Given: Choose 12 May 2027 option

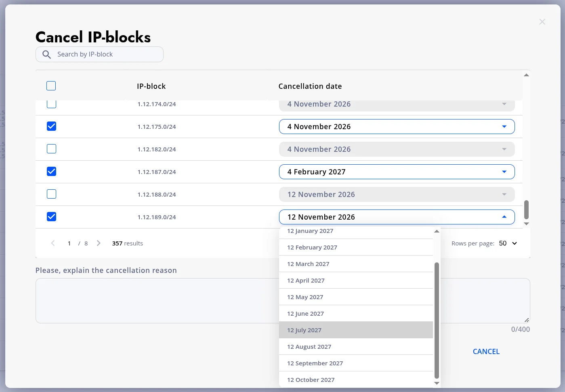Looking at the screenshot, I should point(356,297).
